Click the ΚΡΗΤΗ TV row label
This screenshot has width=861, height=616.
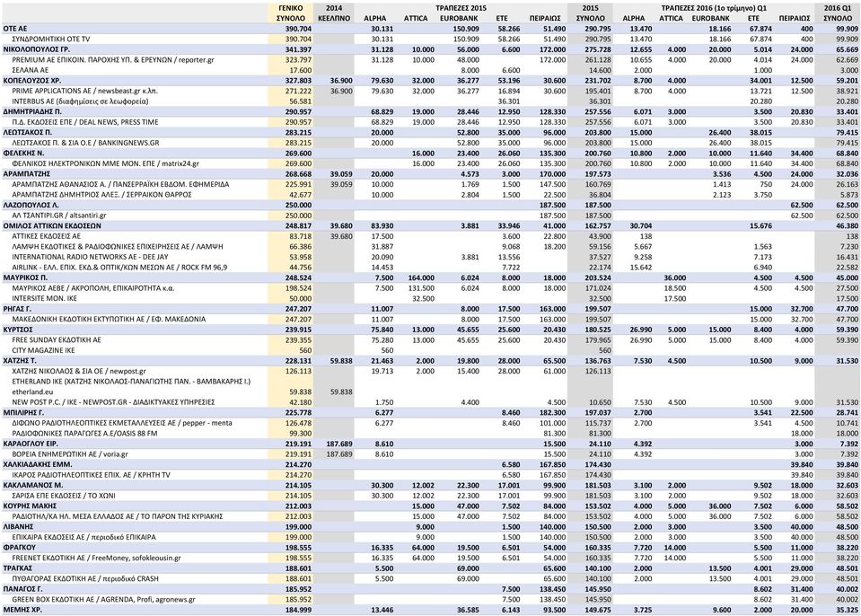click(91, 475)
